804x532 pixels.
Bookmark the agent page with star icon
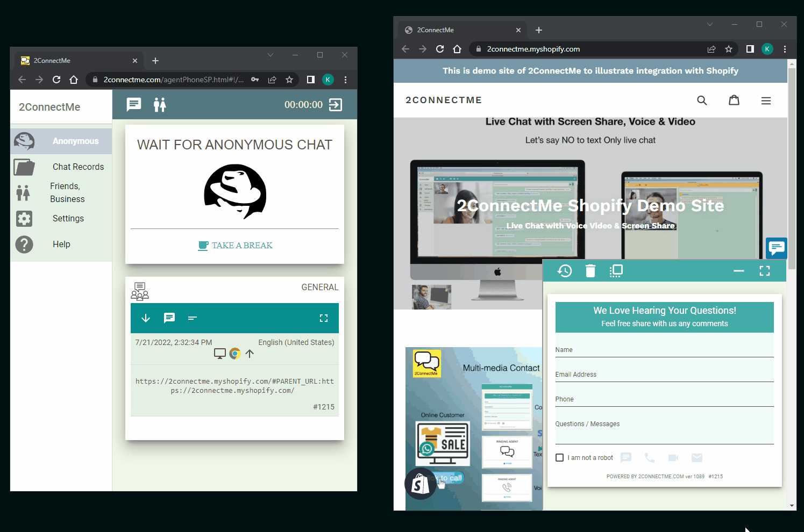coord(289,80)
